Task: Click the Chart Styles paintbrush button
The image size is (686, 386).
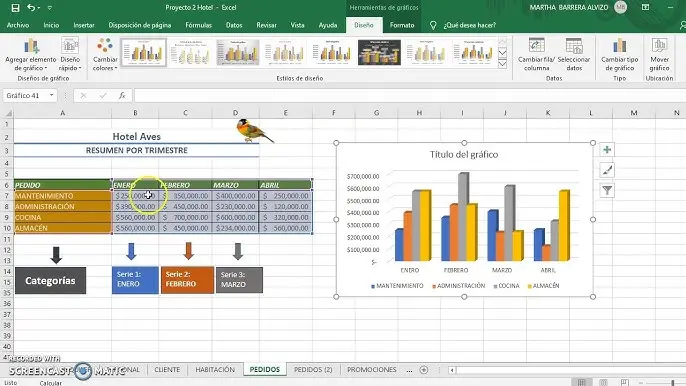Action: click(x=607, y=170)
